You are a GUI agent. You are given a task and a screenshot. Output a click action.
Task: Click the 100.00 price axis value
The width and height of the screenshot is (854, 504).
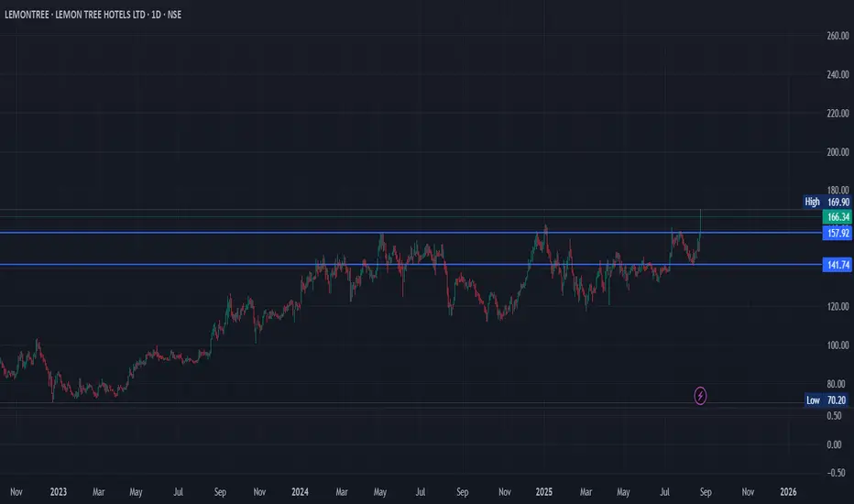[838, 345]
